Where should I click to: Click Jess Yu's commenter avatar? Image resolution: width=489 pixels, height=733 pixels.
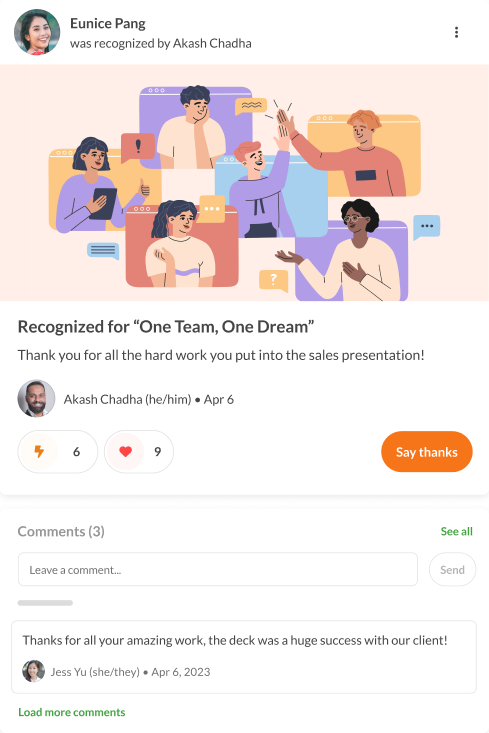pyautogui.click(x=33, y=671)
